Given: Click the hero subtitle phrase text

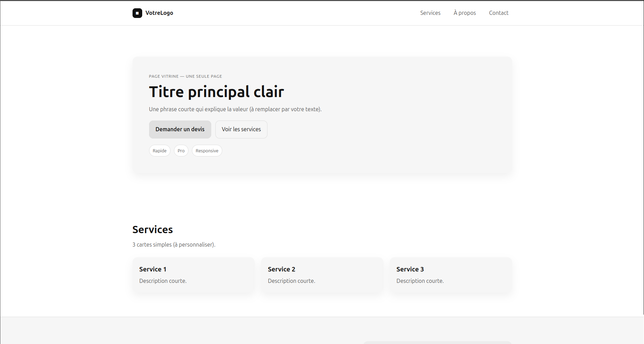Looking at the screenshot, I should point(235,109).
